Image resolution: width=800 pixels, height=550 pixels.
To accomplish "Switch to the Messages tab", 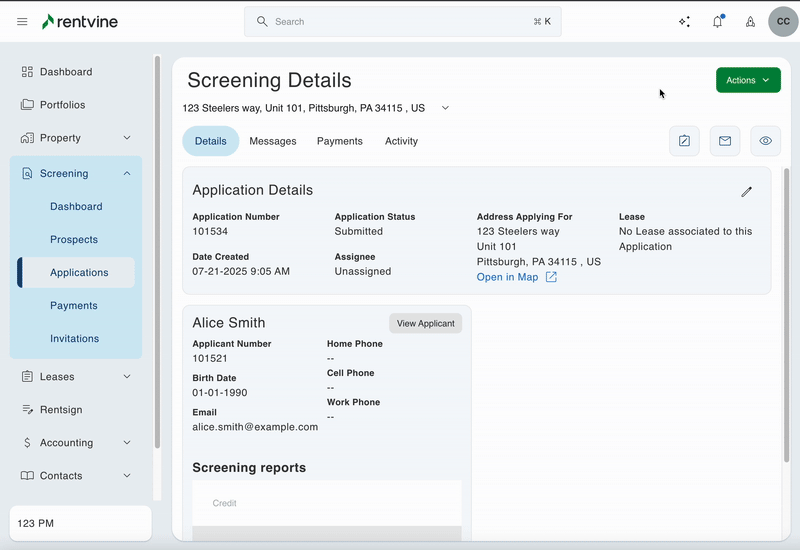I will [x=273, y=141].
